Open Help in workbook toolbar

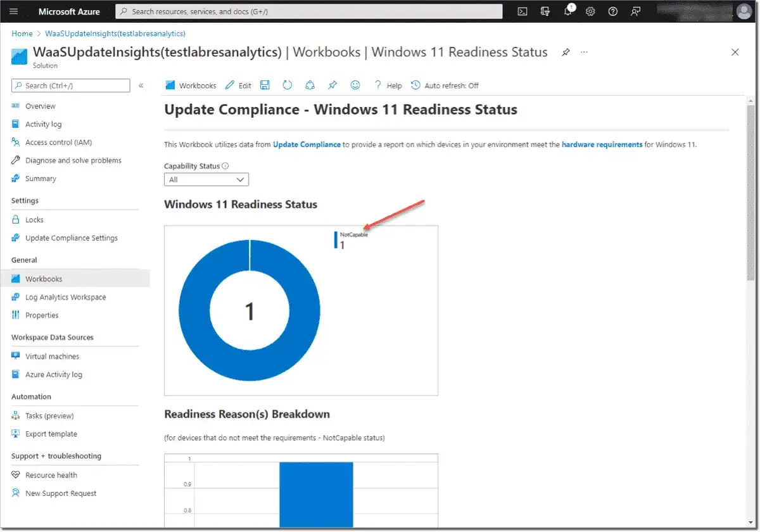click(x=388, y=85)
